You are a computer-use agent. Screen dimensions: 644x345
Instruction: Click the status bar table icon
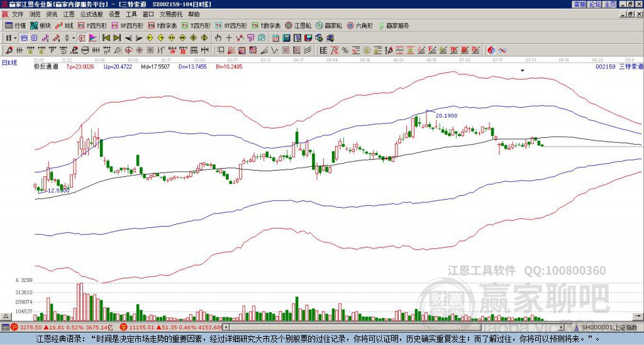5,327
